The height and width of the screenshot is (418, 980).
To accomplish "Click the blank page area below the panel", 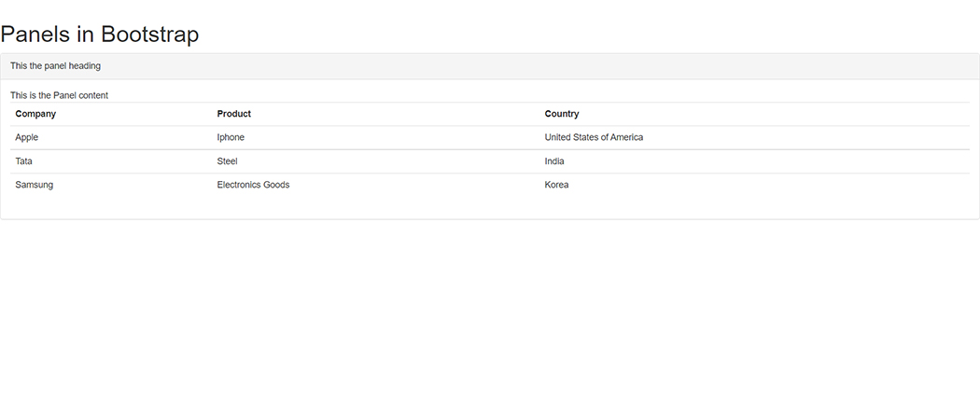I will 490,317.
